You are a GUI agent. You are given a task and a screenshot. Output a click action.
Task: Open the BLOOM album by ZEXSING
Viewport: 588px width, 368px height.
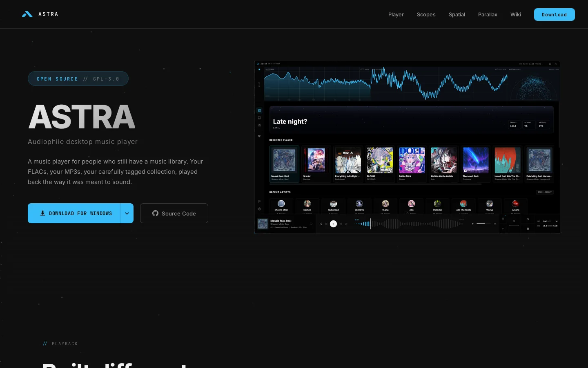click(x=380, y=164)
